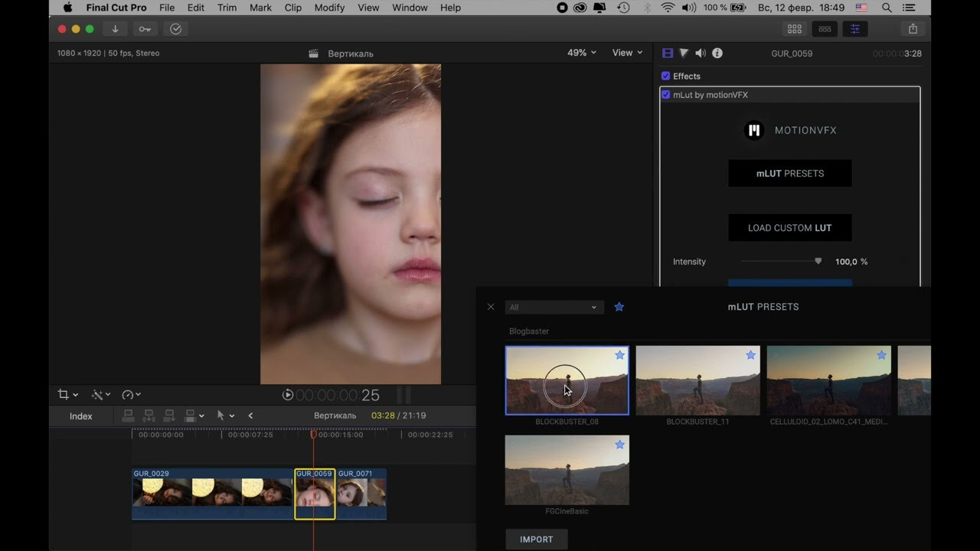Open the keyword editor key icon

click(x=145, y=29)
